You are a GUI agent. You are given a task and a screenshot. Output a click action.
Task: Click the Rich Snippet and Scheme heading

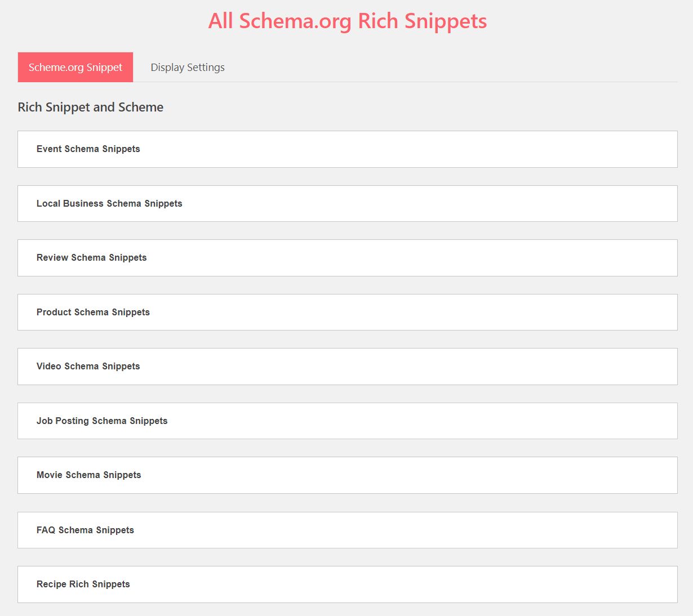tap(91, 107)
